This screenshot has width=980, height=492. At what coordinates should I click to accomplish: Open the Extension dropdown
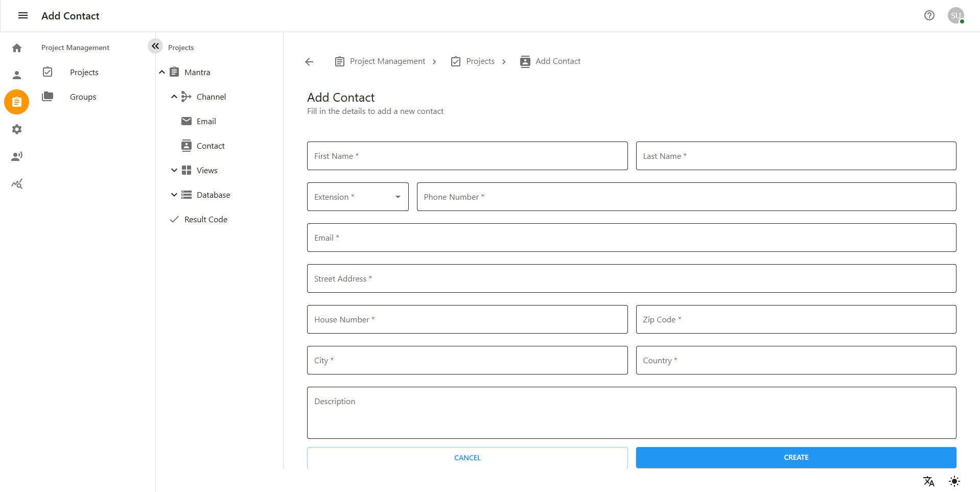(x=398, y=196)
